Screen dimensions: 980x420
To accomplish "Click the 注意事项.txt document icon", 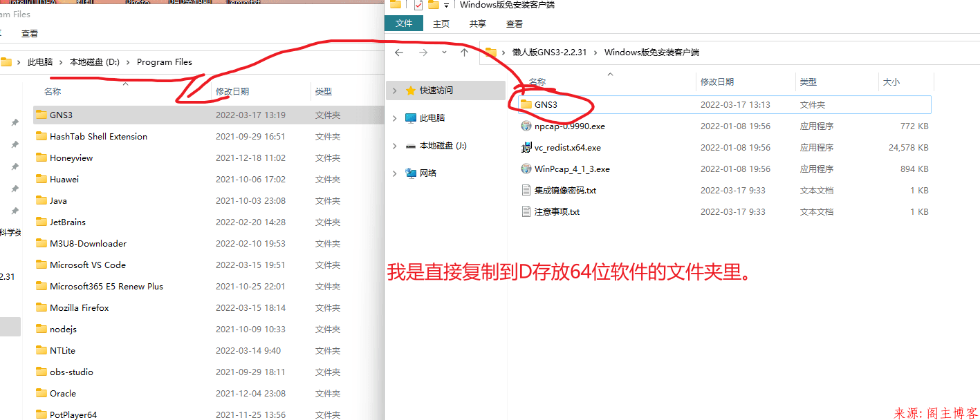I will [x=526, y=211].
